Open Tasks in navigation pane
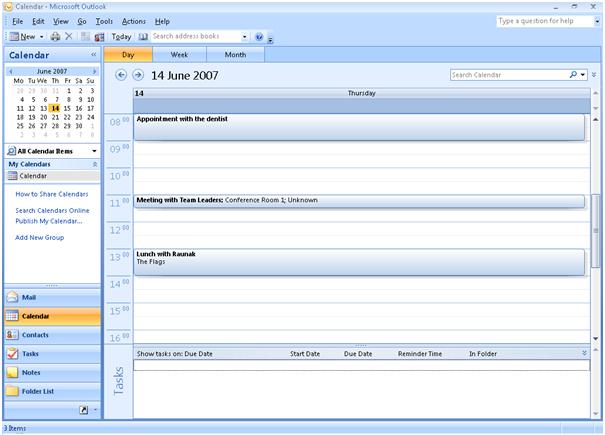 pos(52,354)
